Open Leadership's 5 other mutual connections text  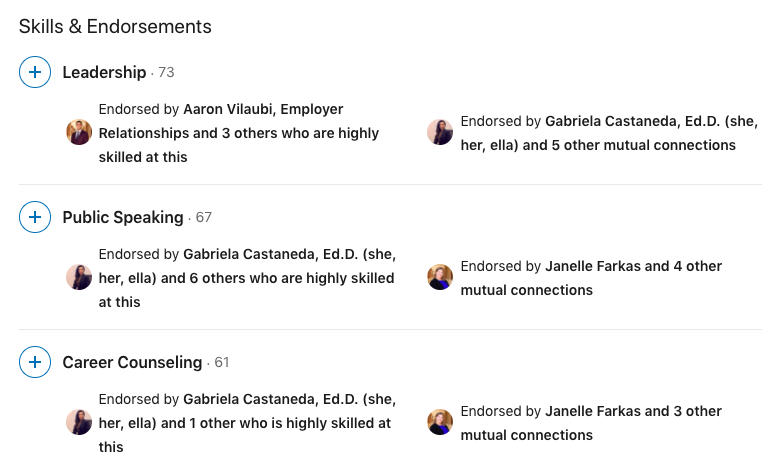tap(597, 133)
